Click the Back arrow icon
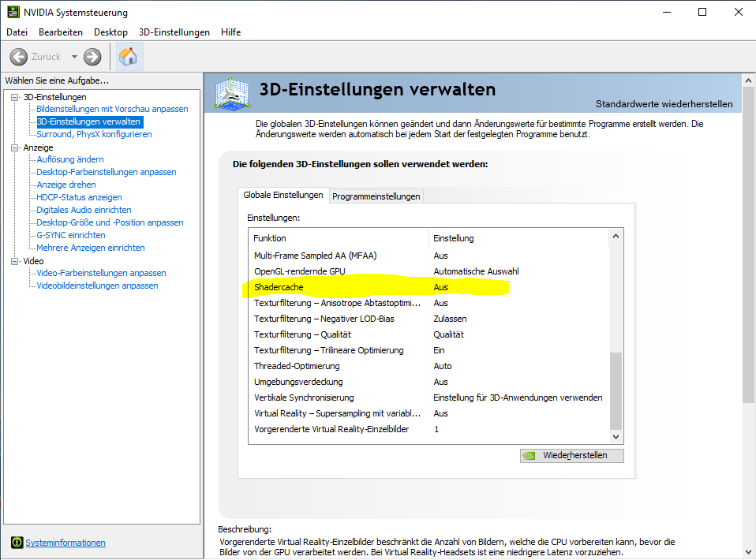 pyautogui.click(x=19, y=57)
